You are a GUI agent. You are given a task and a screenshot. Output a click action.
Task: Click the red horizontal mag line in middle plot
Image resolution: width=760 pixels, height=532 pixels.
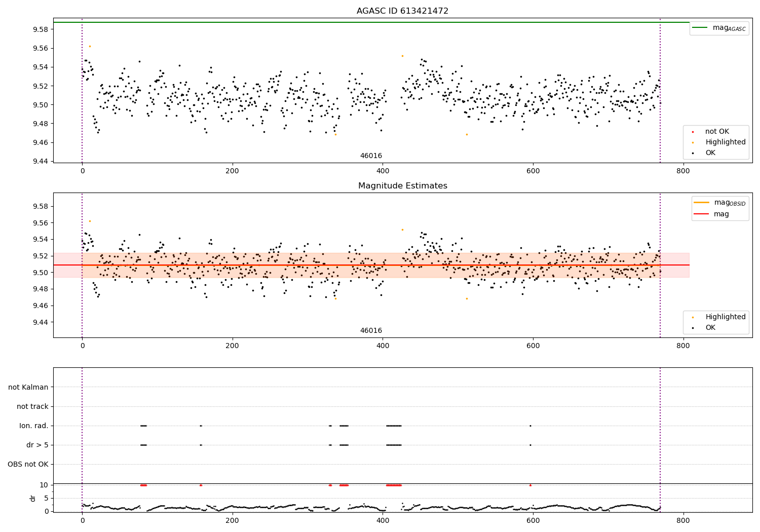click(371, 265)
